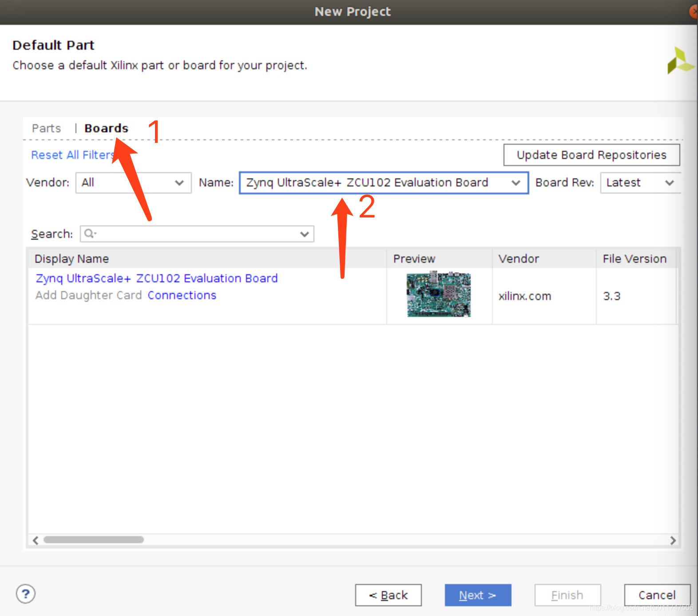
Task: Switch to the Parts tab
Action: [x=46, y=128]
